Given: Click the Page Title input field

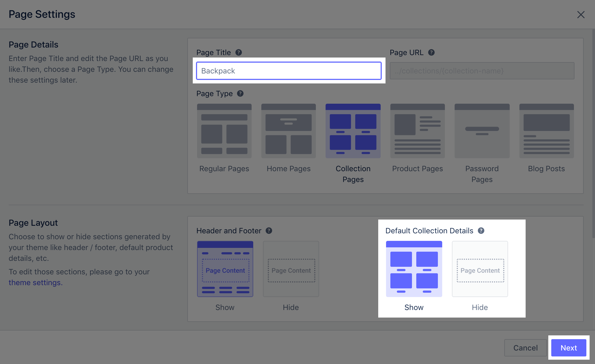Looking at the screenshot, I should pos(289,71).
